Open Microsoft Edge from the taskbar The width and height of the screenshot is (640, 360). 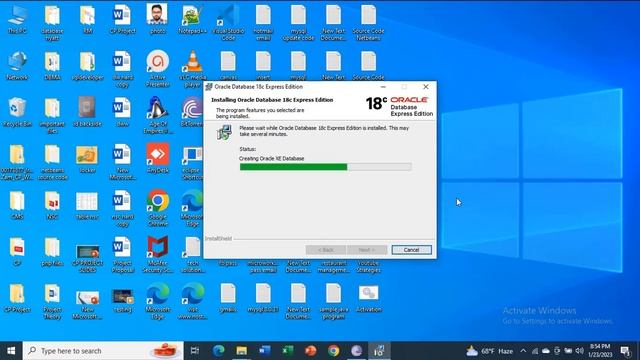pos(218,351)
